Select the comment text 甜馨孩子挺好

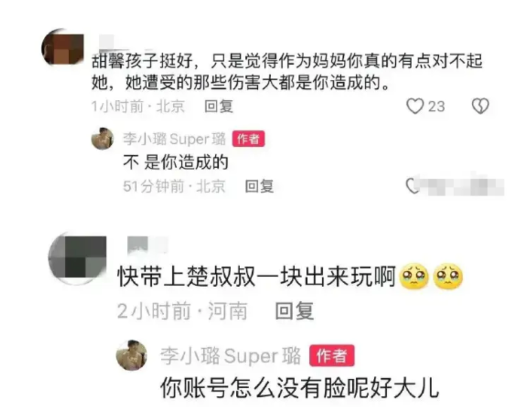tap(143, 62)
